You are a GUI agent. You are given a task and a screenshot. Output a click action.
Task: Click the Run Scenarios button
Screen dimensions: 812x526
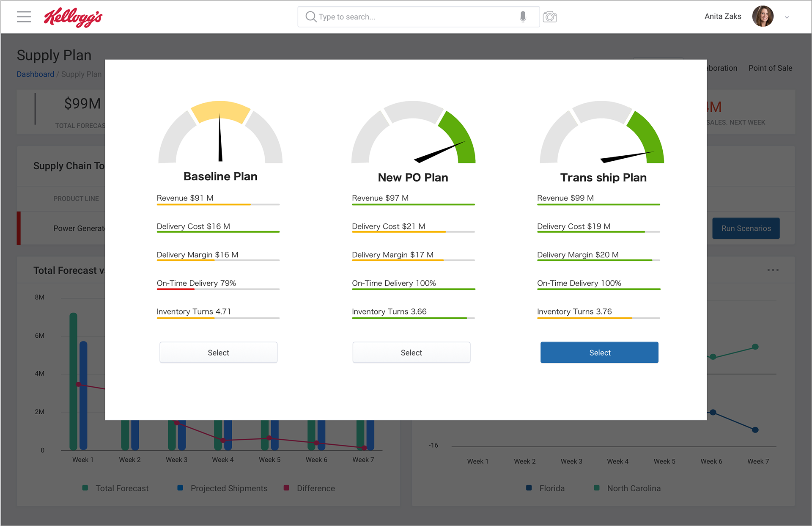tap(746, 228)
